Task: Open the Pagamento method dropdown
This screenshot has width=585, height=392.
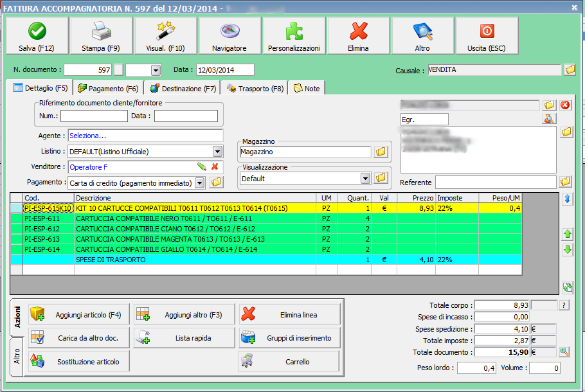Action: click(x=199, y=183)
